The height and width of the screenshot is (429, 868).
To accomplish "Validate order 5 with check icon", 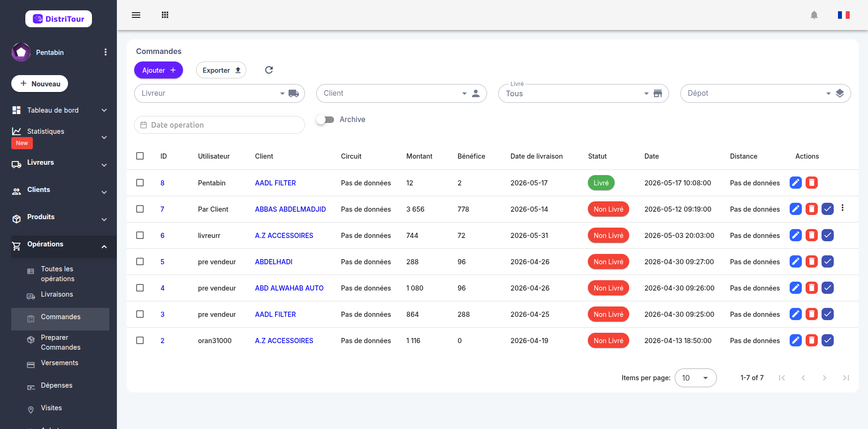I will pyautogui.click(x=828, y=261).
